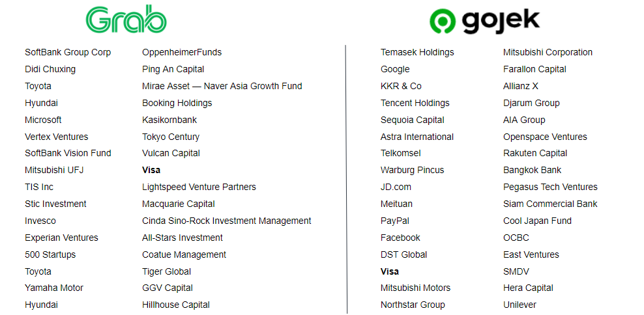
Task: Select bold Visa under gojek investors
Action: coord(390,271)
